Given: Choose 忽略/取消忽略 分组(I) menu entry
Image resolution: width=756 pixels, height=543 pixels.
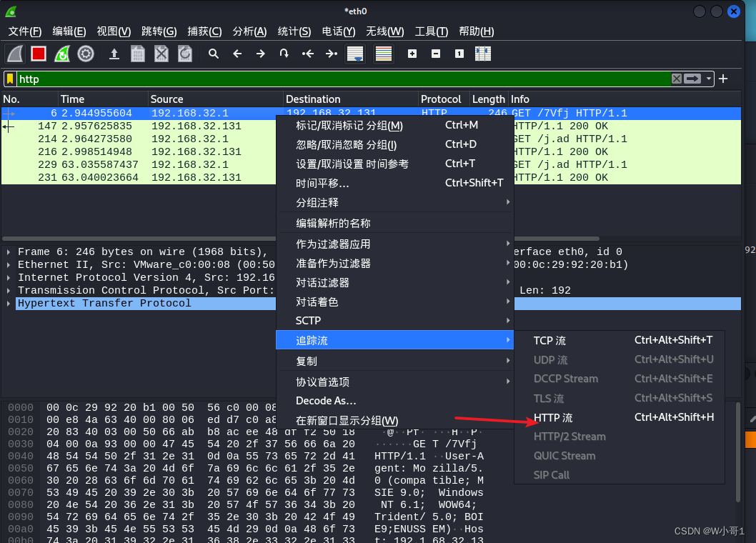Looking at the screenshot, I should click(x=394, y=144).
